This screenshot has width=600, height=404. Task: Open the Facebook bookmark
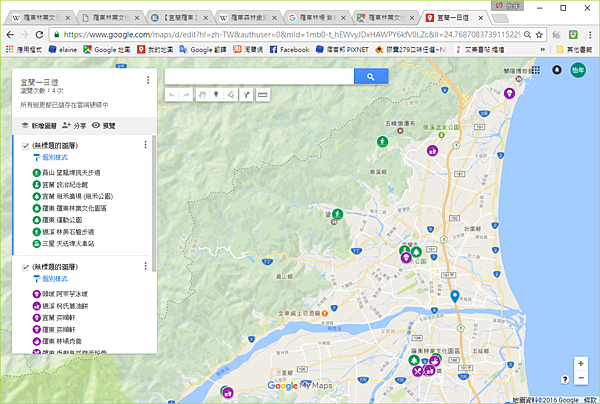(x=289, y=49)
